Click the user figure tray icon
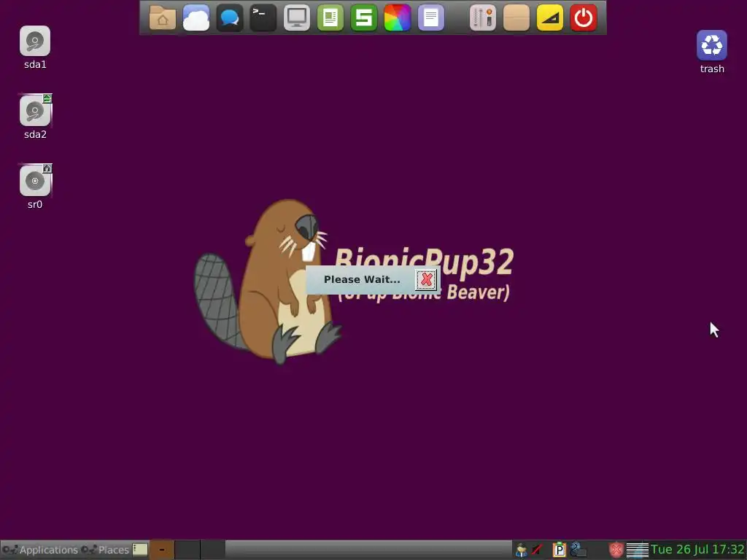This screenshot has width=747, height=560. coord(521,550)
